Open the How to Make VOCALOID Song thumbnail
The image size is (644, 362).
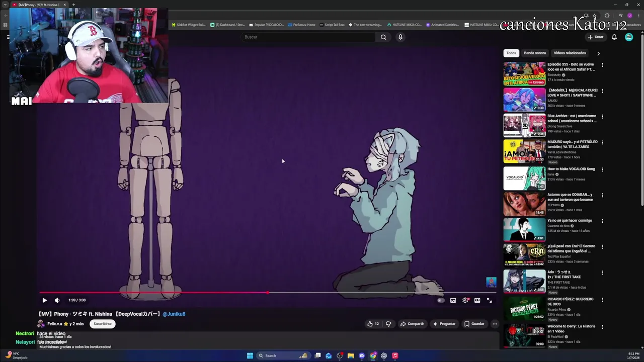coord(524,178)
